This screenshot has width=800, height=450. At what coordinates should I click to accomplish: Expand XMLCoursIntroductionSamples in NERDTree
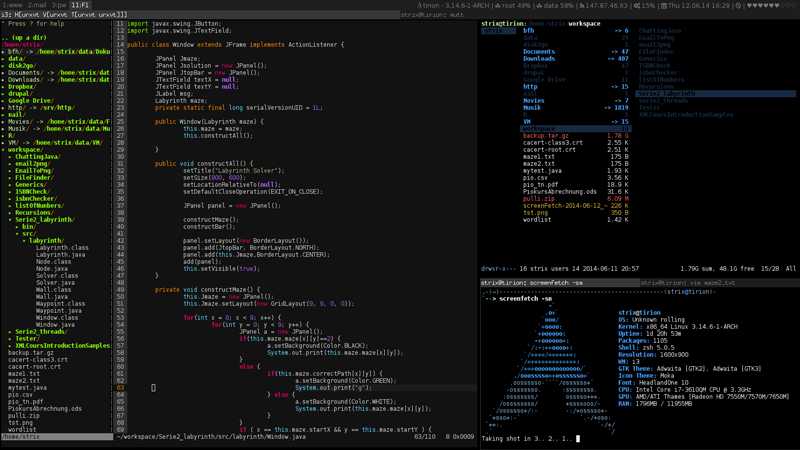coord(62,345)
